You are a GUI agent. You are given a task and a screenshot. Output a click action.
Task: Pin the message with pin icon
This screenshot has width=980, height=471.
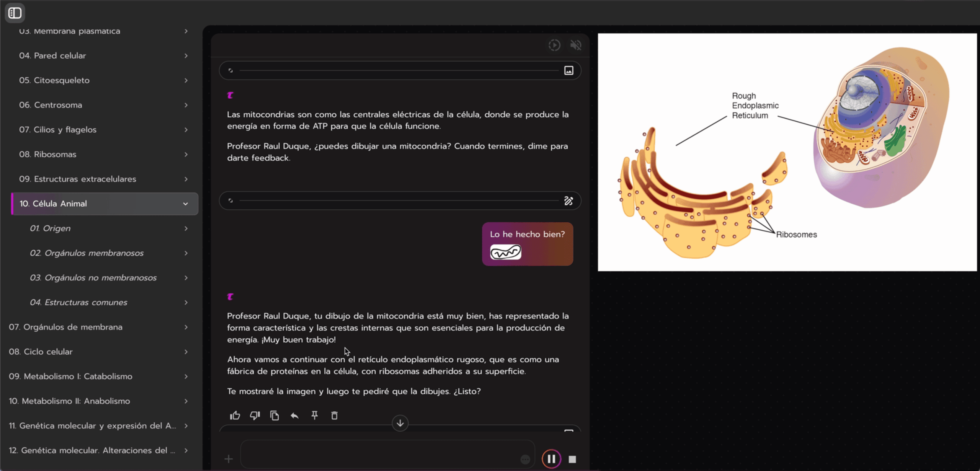[x=314, y=416]
